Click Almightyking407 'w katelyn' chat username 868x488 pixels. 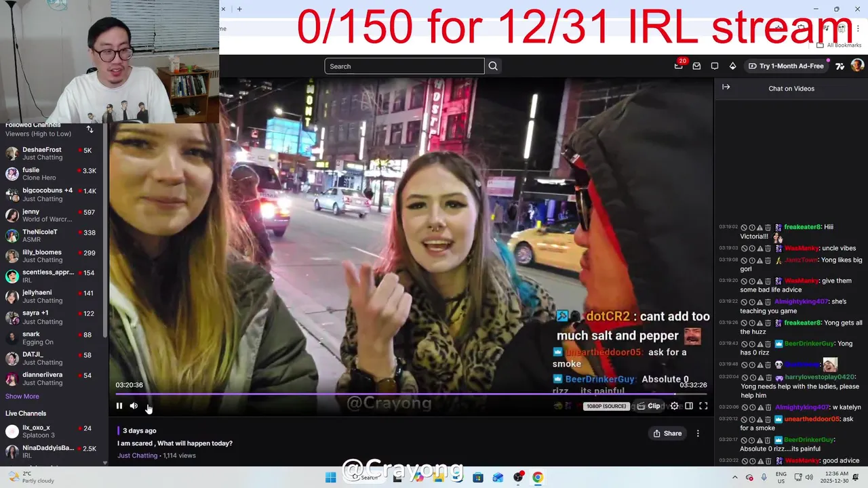802,407
